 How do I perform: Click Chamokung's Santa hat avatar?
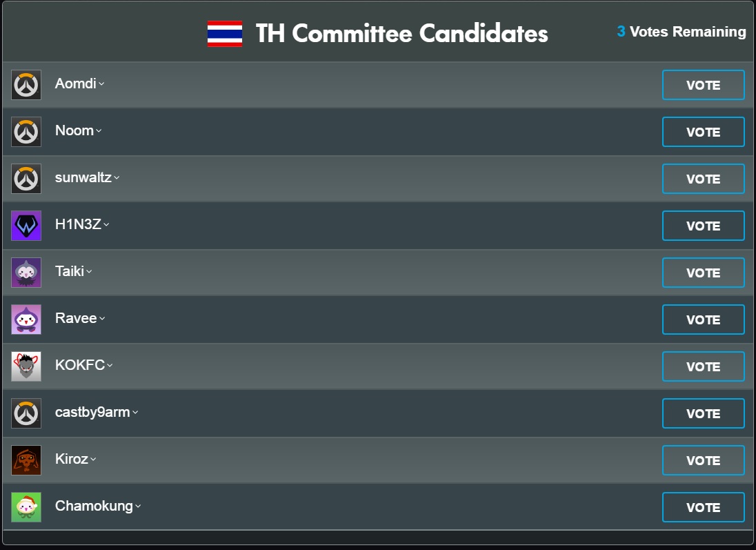pos(26,507)
